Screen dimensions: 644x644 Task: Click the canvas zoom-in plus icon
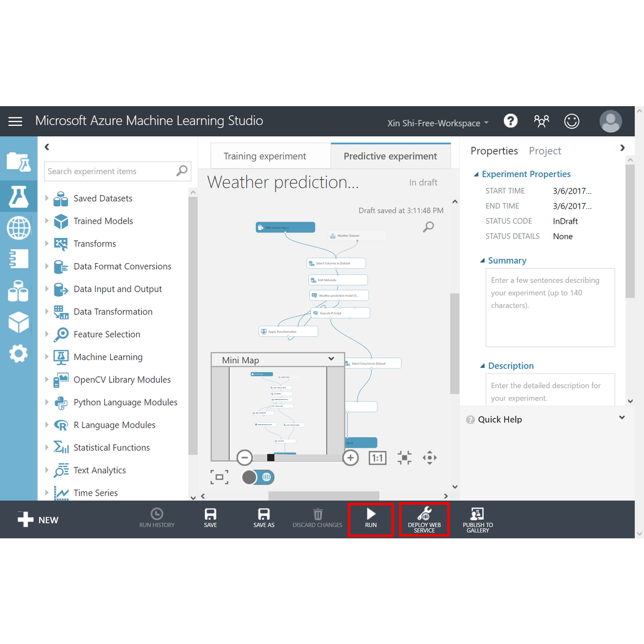click(x=351, y=458)
